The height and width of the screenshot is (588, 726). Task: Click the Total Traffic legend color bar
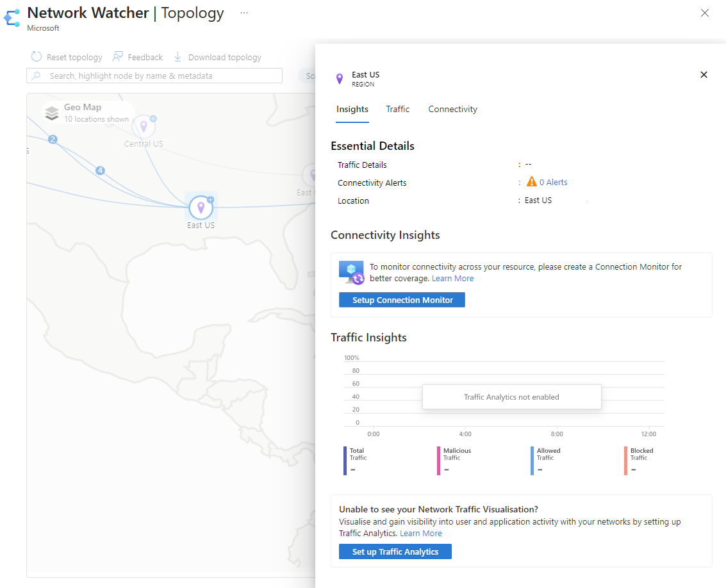(345, 461)
